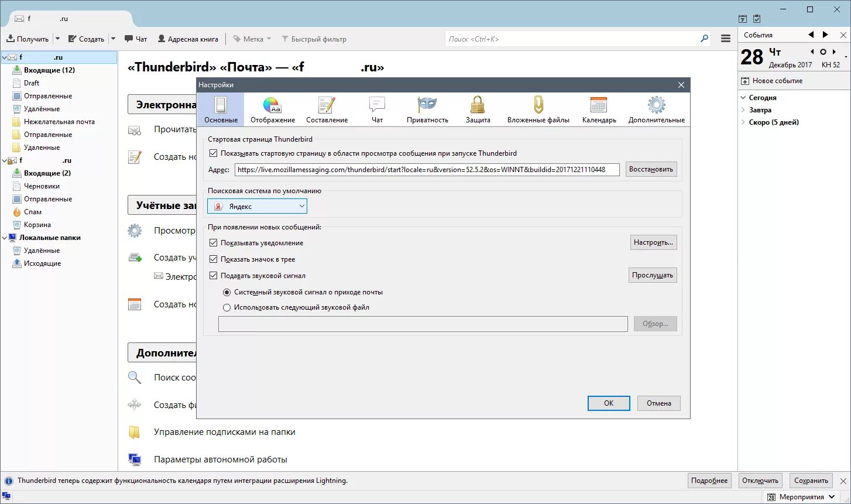Image resolution: width=851 pixels, height=504 pixels.
Task: Open the Вложенные файлы paperclip tab
Action: (x=538, y=109)
